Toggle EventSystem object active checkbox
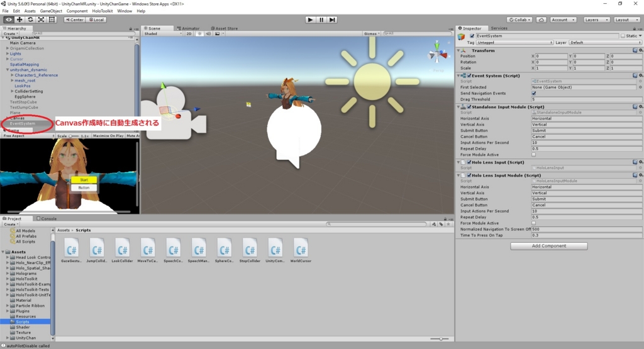Viewport: 644px width, 349px height. click(x=472, y=36)
